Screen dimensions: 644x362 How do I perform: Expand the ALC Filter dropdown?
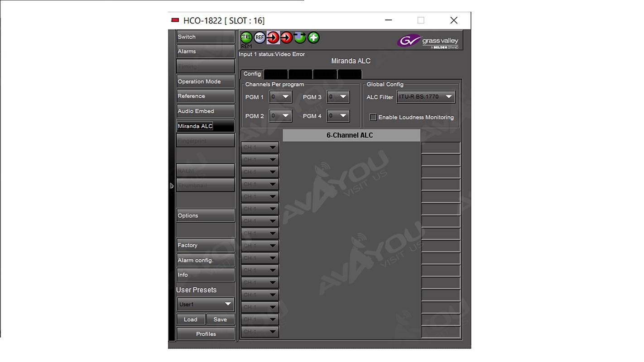[x=426, y=97]
